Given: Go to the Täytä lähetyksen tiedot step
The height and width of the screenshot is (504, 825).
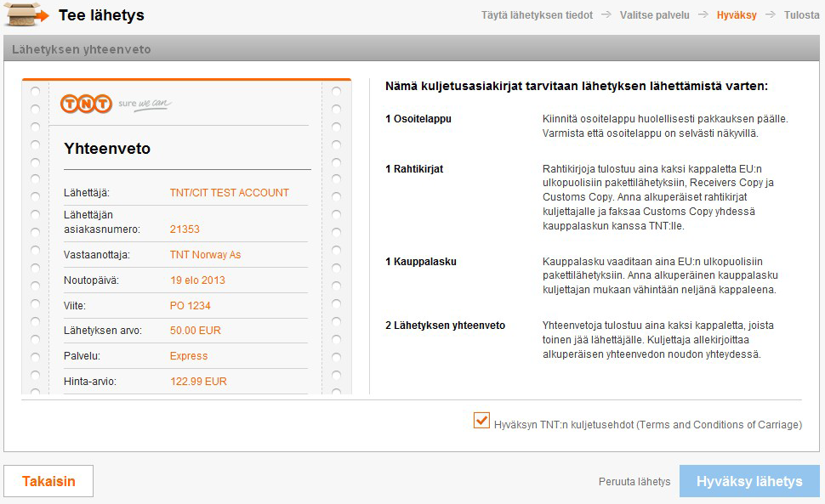Looking at the screenshot, I should [x=537, y=15].
